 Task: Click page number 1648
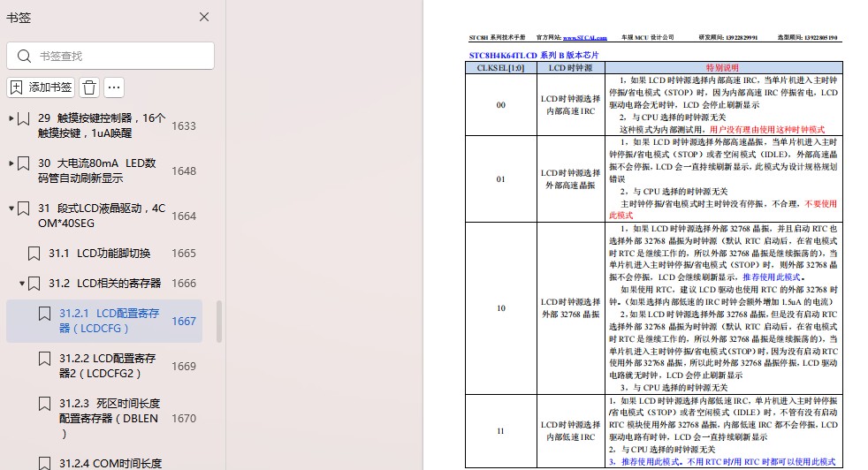(184, 171)
